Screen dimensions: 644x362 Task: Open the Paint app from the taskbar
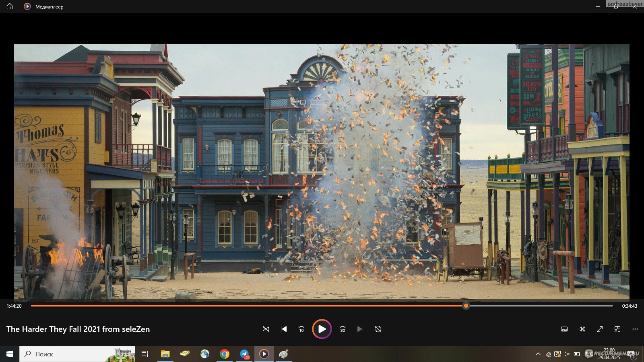pyautogui.click(x=284, y=354)
